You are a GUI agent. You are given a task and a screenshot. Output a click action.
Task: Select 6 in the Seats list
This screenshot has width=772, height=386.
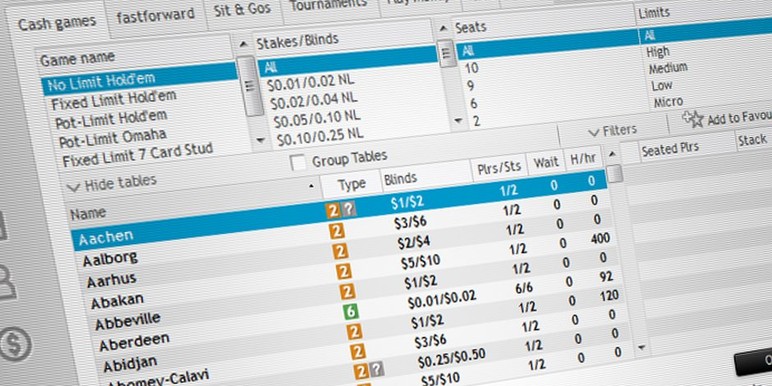pyautogui.click(x=473, y=103)
